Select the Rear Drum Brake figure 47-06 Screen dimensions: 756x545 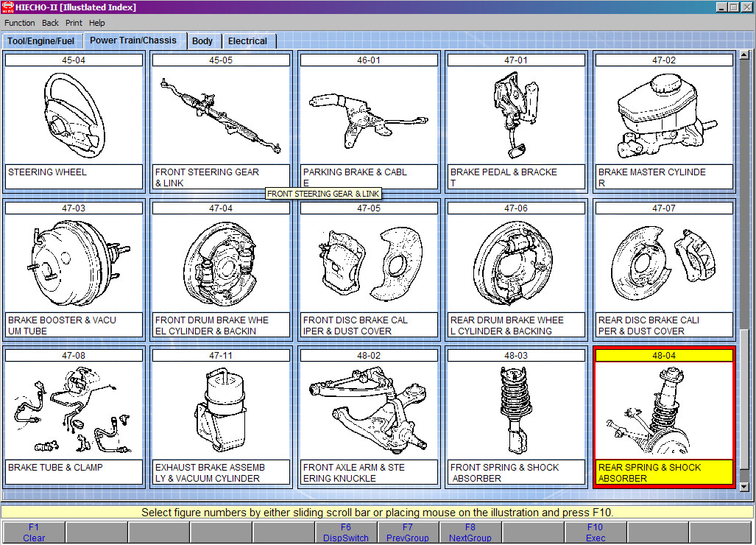pos(516,262)
